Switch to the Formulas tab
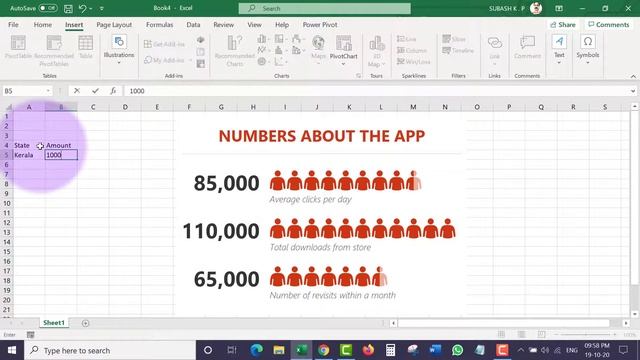The image size is (640, 360). (x=159, y=24)
